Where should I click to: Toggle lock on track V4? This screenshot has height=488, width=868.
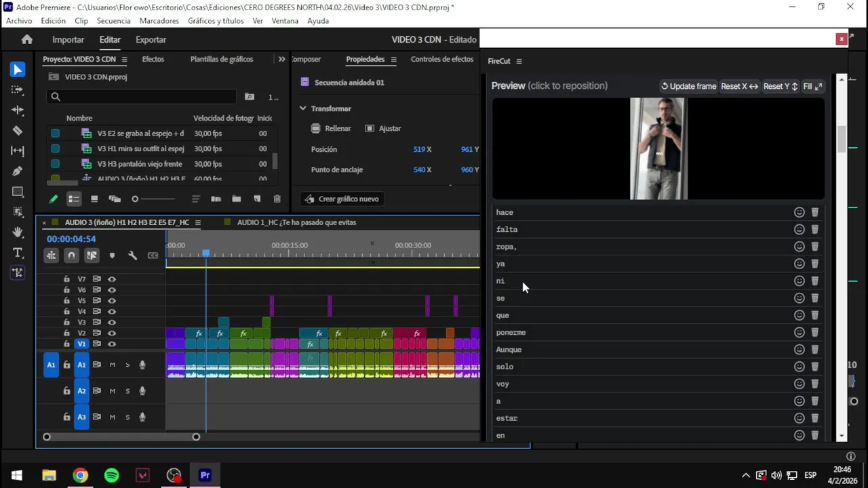click(x=66, y=311)
